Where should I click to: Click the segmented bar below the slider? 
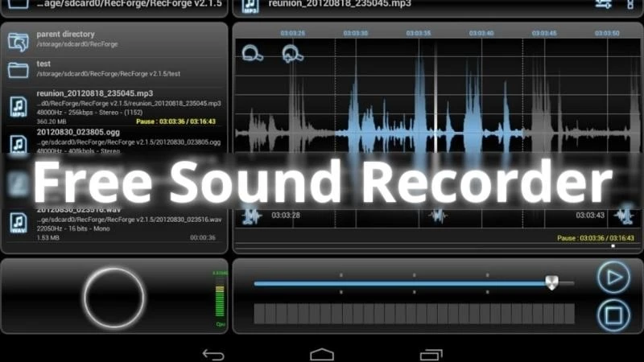tap(414, 314)
